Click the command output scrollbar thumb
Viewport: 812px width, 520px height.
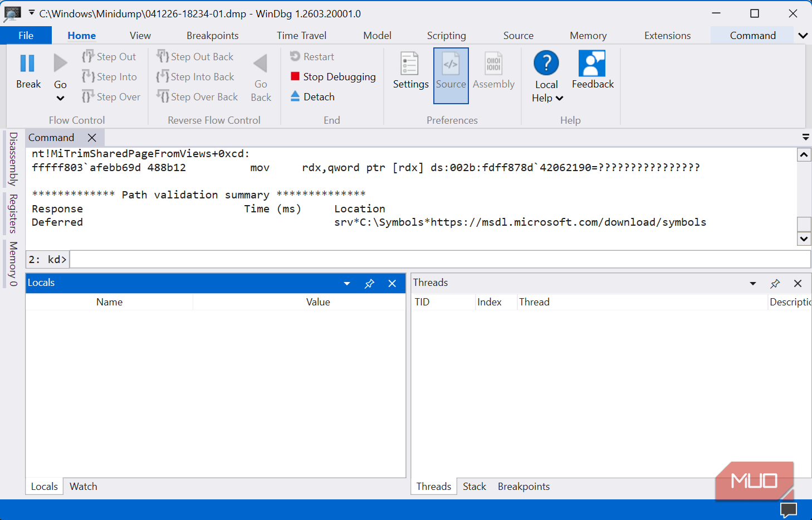click(x=804, y=224)
